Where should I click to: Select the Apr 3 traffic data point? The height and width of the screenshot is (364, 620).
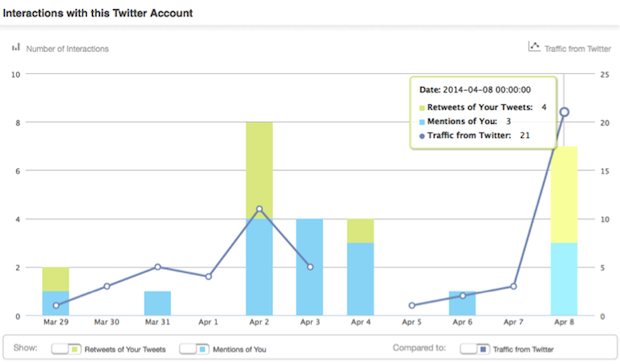[x=310, y=267]
